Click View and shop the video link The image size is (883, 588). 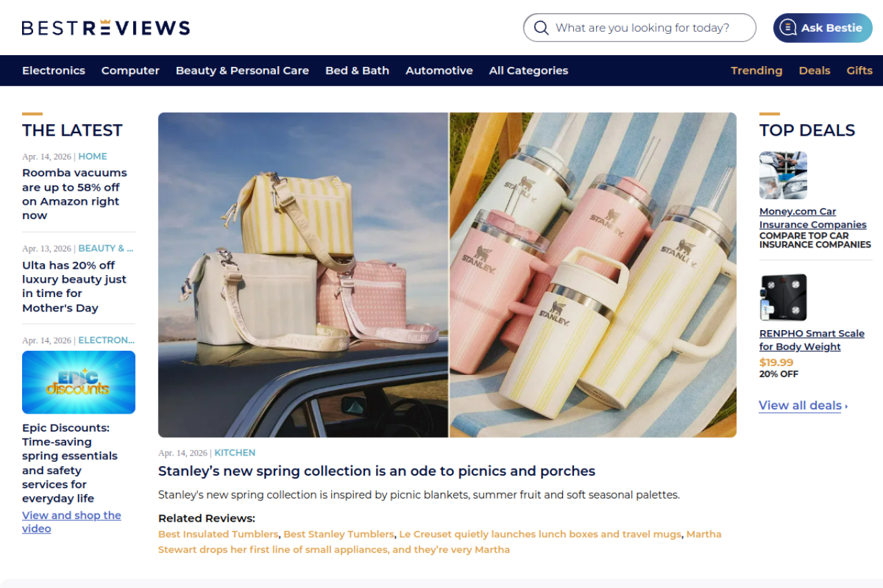tap(72, 522)
